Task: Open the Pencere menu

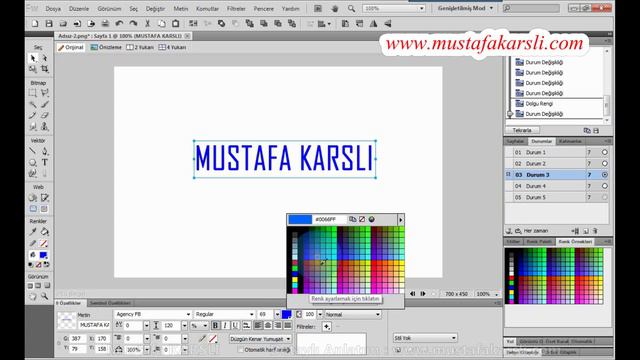Action: pos(264,9)
